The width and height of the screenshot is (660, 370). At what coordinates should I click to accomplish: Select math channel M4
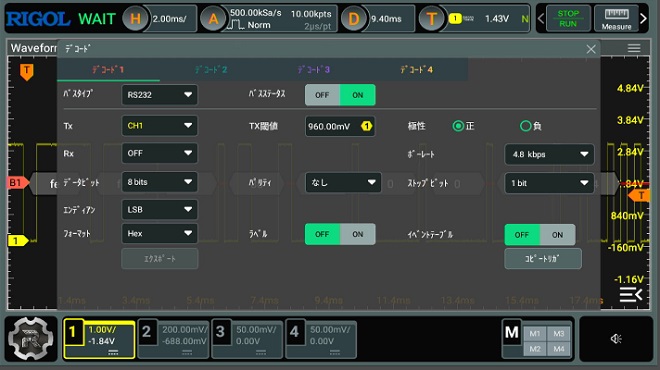point(559,349)
